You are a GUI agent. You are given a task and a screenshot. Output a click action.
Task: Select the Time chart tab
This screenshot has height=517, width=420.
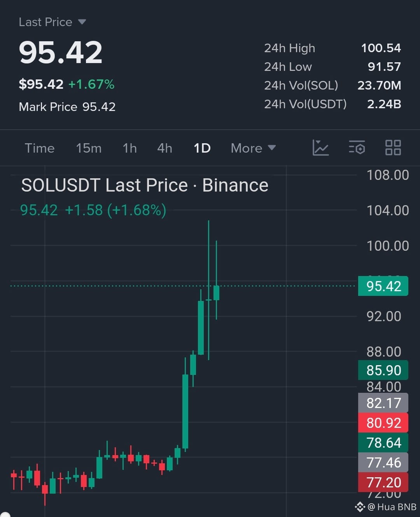pyautogui.click(x=40, y=148)
